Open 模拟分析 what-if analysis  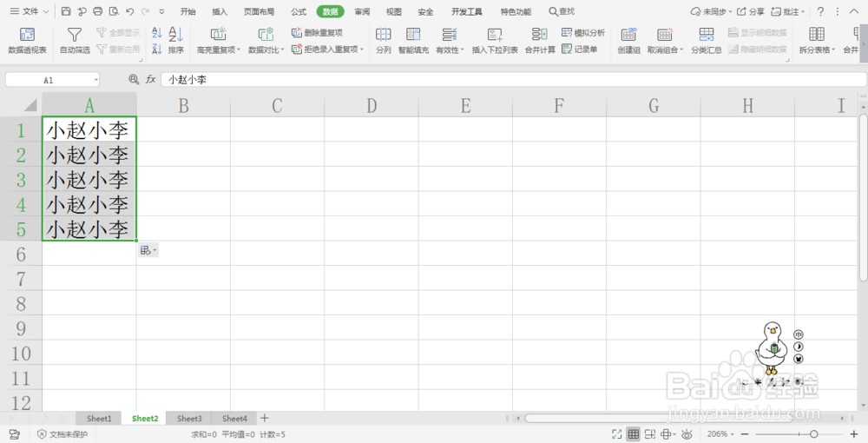(583, 33)
